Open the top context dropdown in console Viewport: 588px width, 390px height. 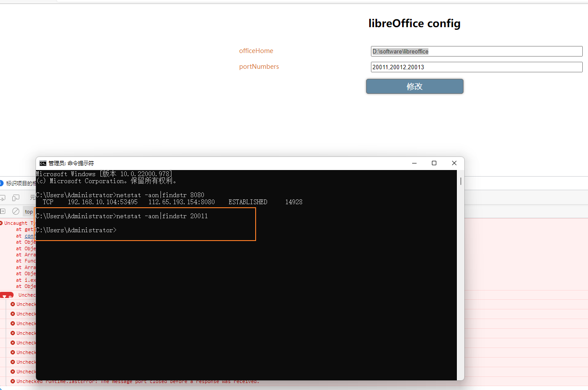point(29,212)
